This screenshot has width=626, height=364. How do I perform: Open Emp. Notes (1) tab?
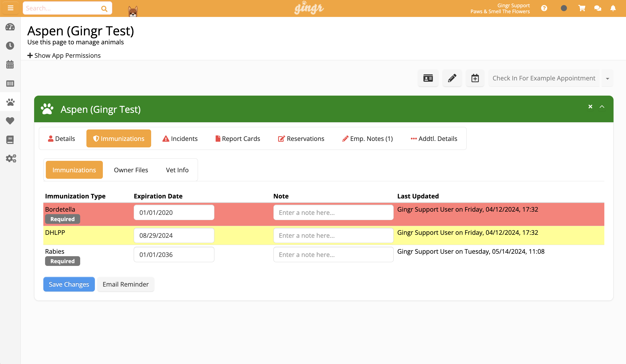point(368,139)
